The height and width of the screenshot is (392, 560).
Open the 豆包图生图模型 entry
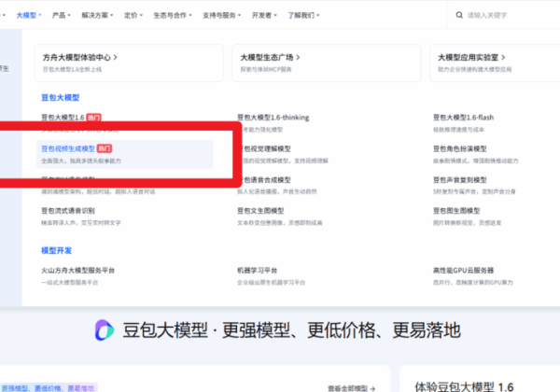coord(456,211)
